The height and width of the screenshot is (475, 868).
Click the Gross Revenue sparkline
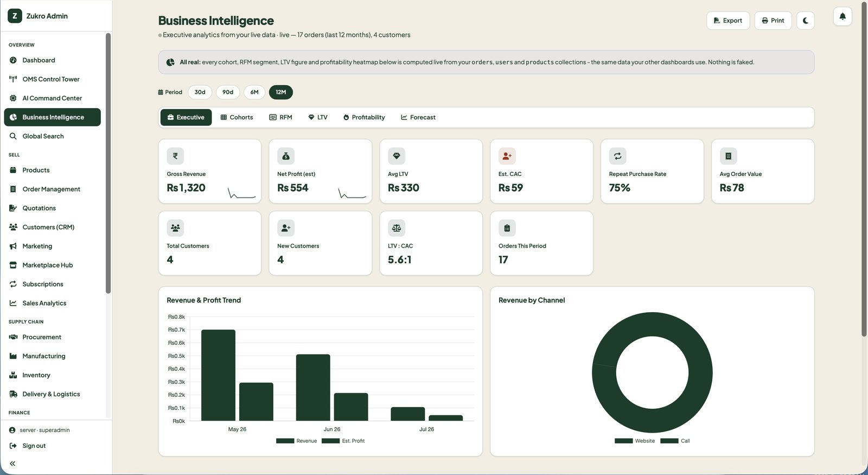click(x=242, y=193)
